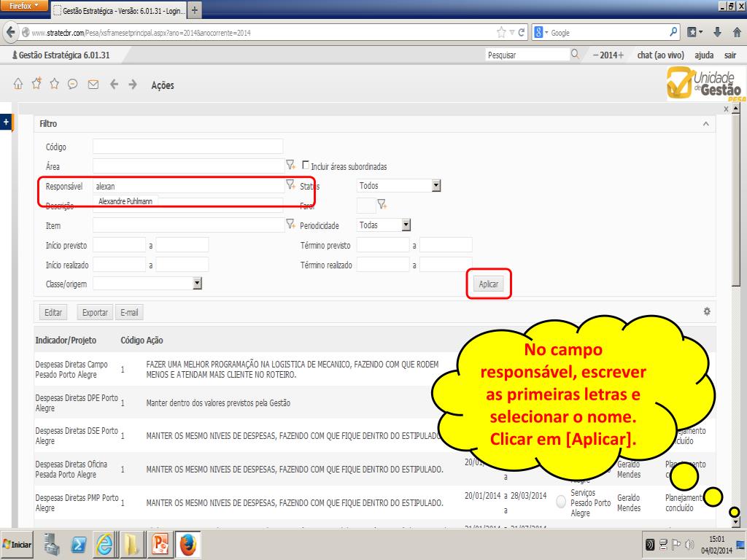Image resolution: width=747 pixels, height=560 pixels.
Task: Go forward with the app's right arrow
Action: [x=133, y=85]
